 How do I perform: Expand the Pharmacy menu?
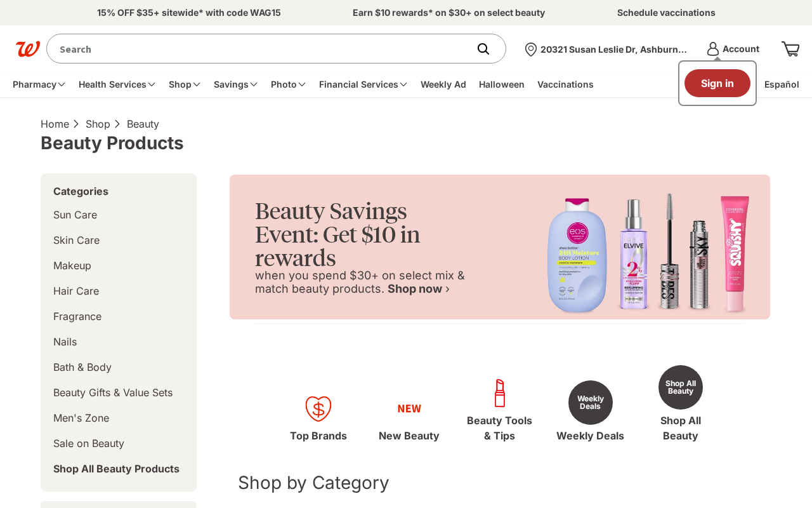39,84
